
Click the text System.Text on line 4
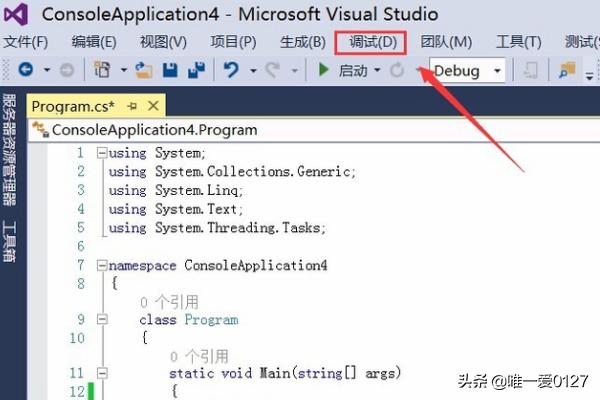(x=196, y=209)
